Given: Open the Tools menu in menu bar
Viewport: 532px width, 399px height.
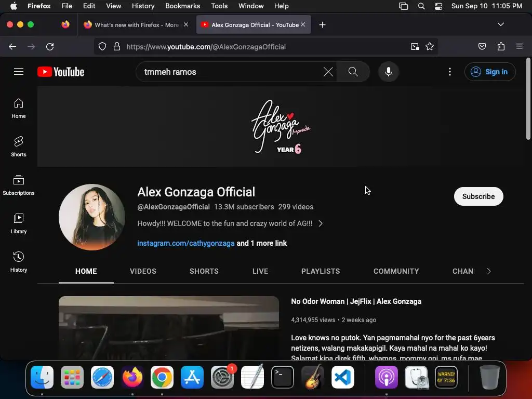Looking at the screenshot, I should click(219, 6).
